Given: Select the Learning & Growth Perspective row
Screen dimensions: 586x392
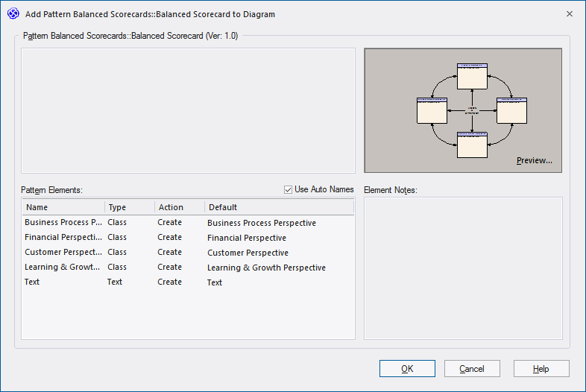Looking at the screenshot, I should pos(63,268).
